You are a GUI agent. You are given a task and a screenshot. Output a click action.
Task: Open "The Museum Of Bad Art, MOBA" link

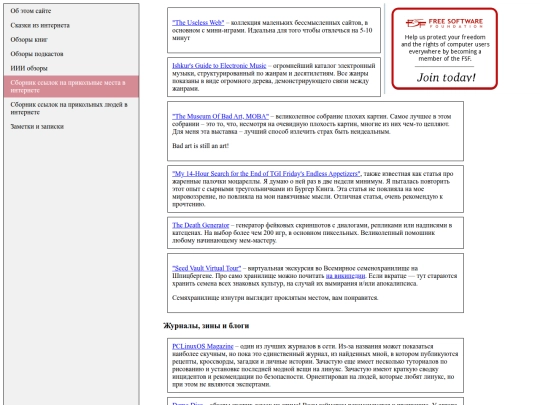click(x=220, y=116)
